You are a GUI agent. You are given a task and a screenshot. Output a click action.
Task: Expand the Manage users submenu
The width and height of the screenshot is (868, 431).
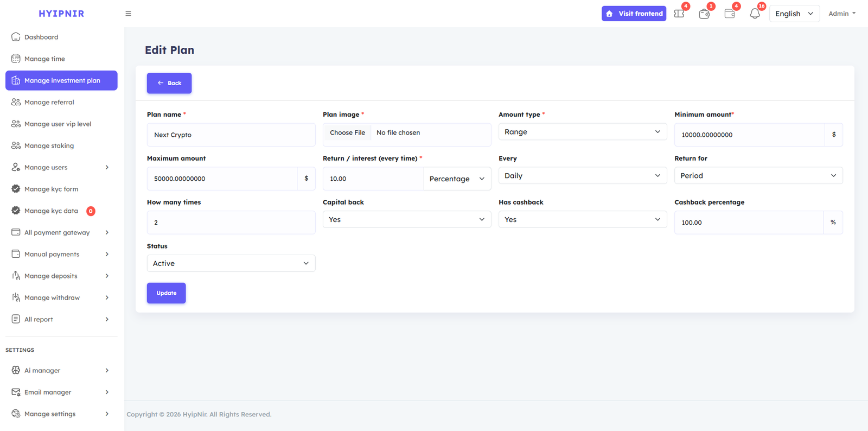point(107,167)
